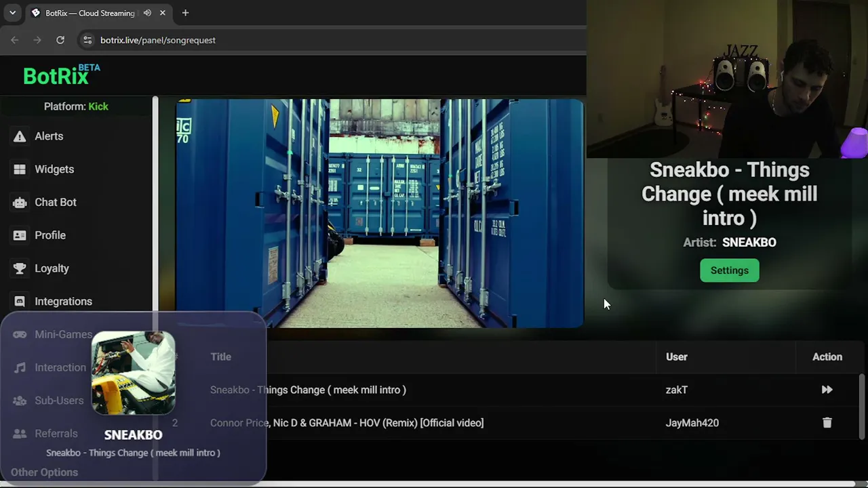This screenshot has height=488, width=868.
Task: Click the 'Artist: SNEAKBO' line
Action: coord(730,243)
